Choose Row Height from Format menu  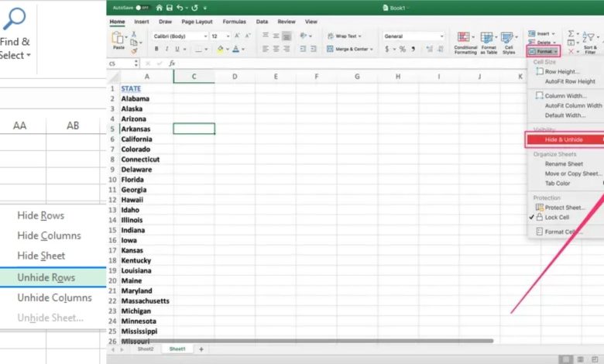561,72
